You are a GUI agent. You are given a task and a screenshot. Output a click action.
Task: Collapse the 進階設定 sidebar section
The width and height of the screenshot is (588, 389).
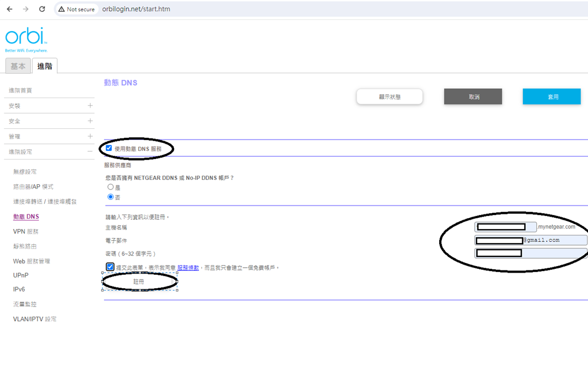point(90,152)
